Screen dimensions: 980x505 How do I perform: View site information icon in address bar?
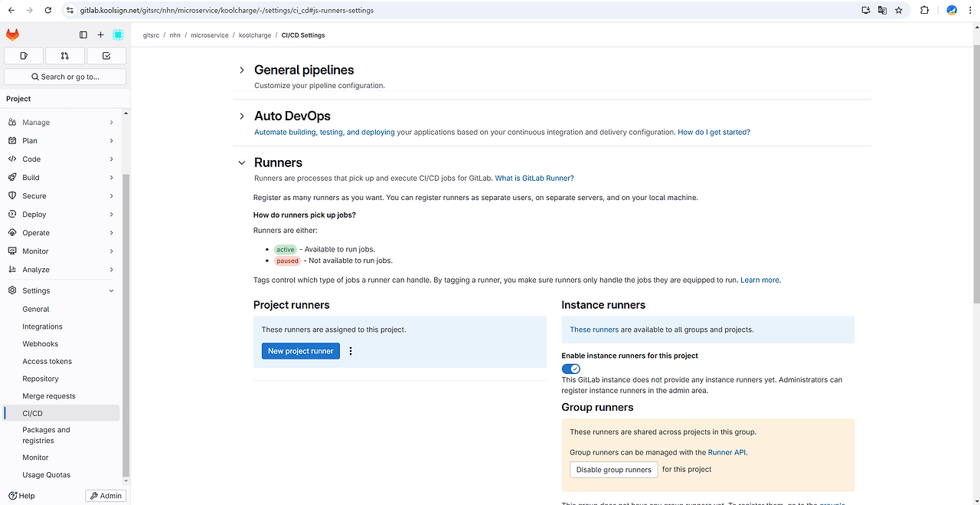[x=70, y=11]
